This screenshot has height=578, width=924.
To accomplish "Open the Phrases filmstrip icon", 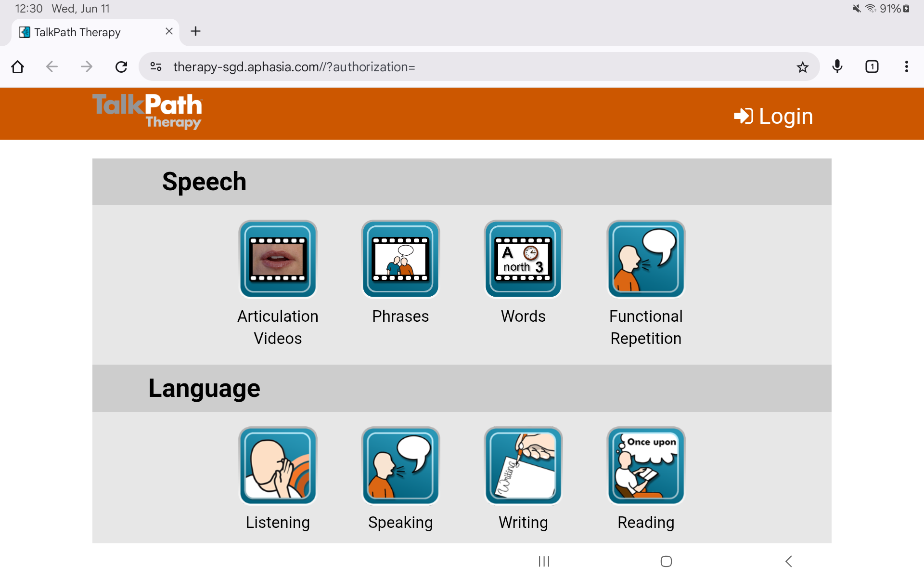I will [x=400, y=260].
